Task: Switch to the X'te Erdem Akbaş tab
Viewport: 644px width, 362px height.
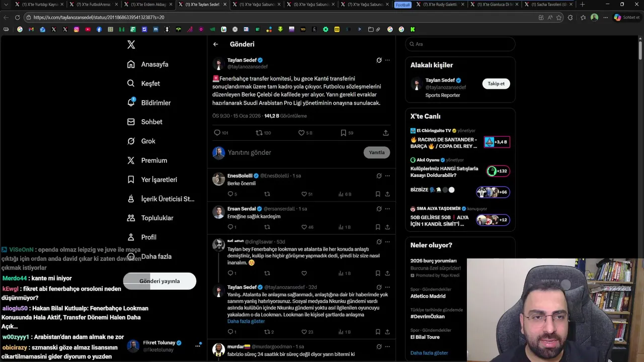Action: point(148,5)
